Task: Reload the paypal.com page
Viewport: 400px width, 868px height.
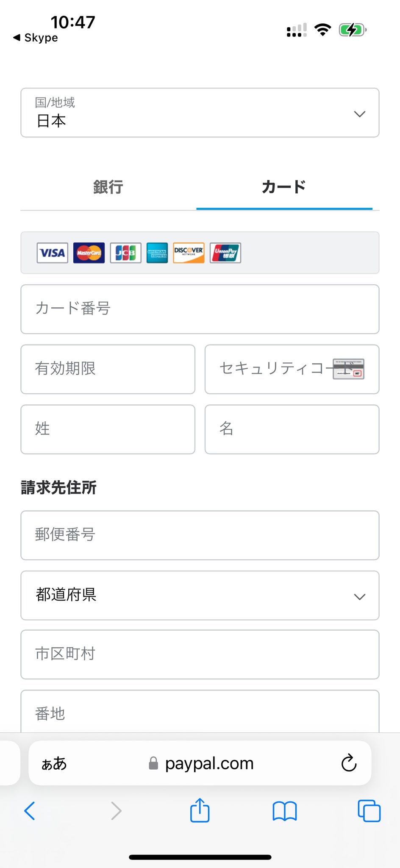Action: tap(349, 763)
